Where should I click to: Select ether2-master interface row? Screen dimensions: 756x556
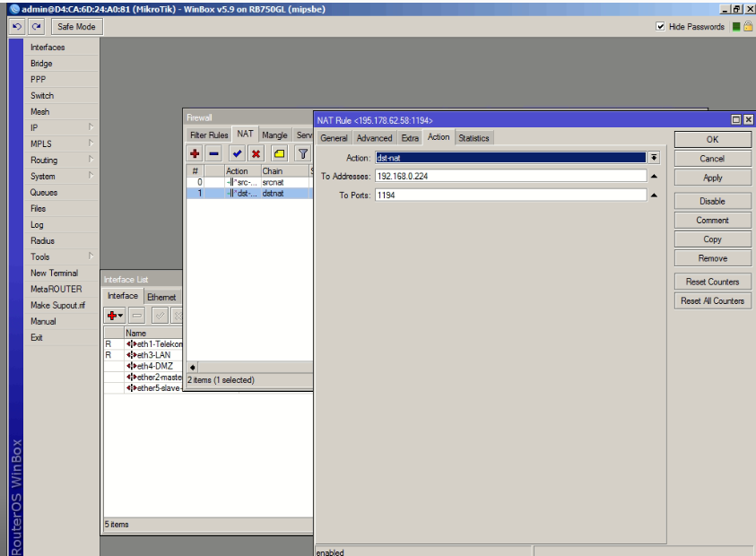click(143, 378)
